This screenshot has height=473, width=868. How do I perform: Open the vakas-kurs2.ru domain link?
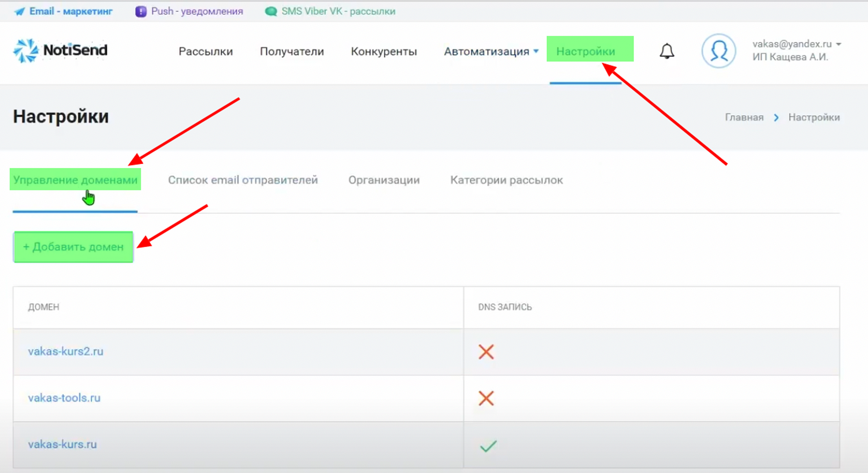[x=66, y=351]
